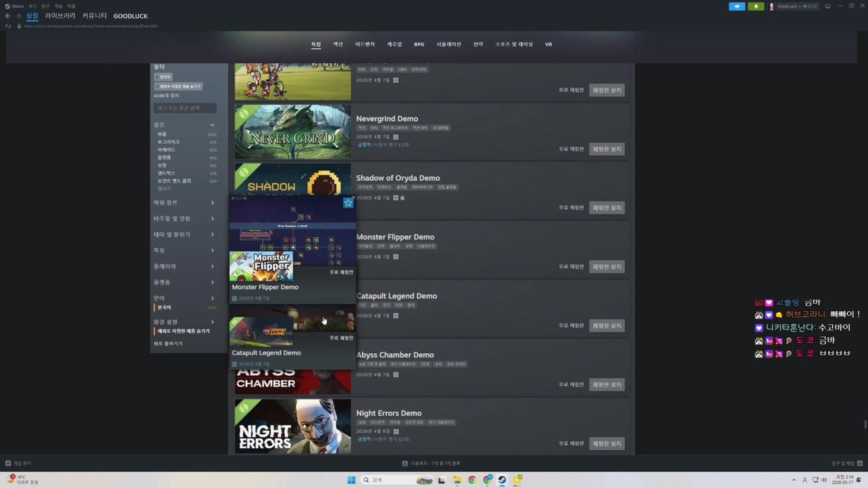
Task: Open the 커뮤니티 tab
Action: click(x=94, y=16)
